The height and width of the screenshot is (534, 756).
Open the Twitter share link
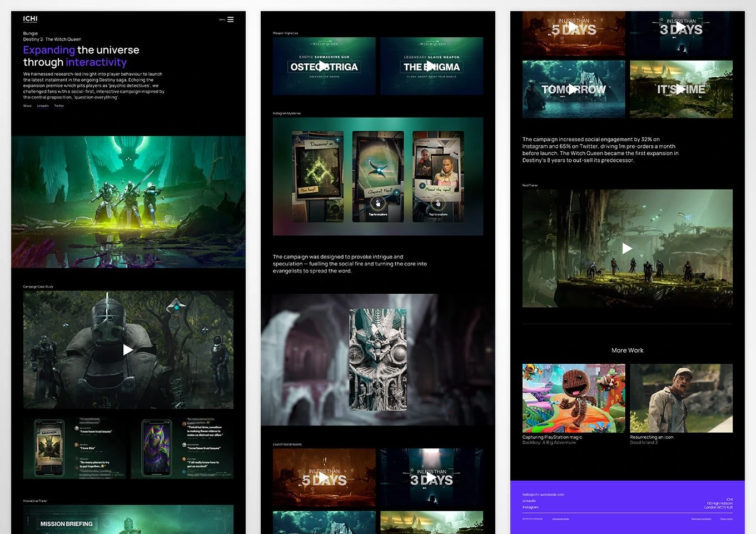click(x=59, y=106)
